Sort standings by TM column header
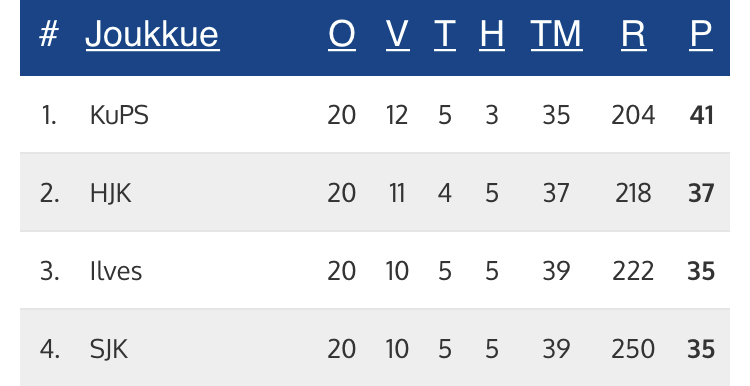Image resolution: width=750 pixels, height=386 pixels. (556, 34)
